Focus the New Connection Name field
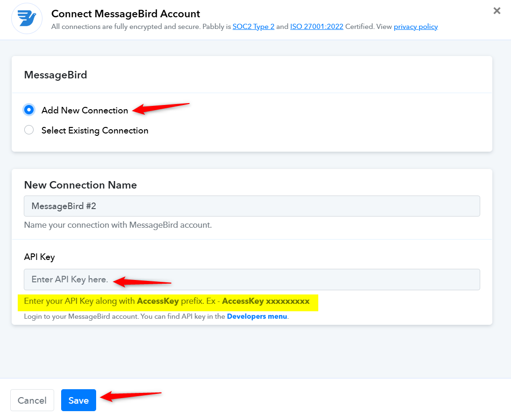Screen dimensions: 511x420 (x=252, y=206)
